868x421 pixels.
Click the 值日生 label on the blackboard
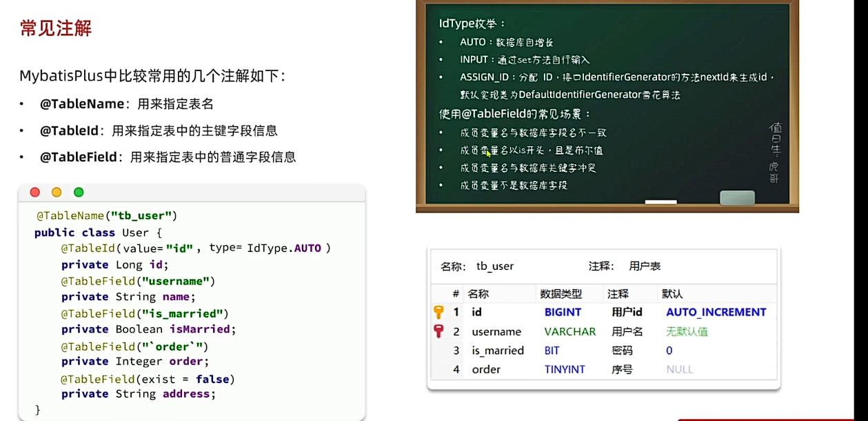coord(775,139)
